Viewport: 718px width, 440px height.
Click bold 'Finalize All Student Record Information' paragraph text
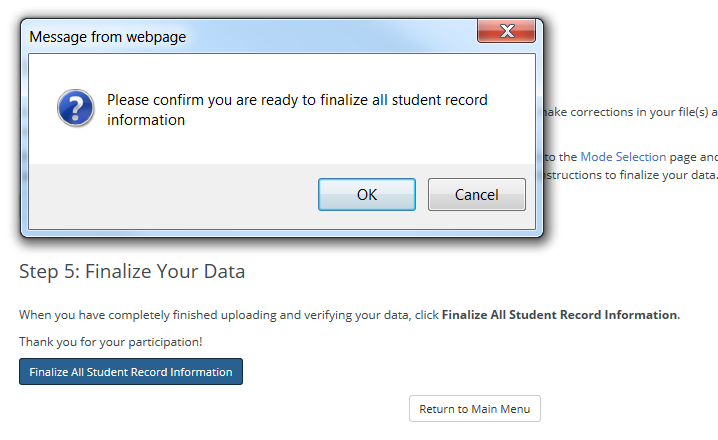click(x=560, y=315)
